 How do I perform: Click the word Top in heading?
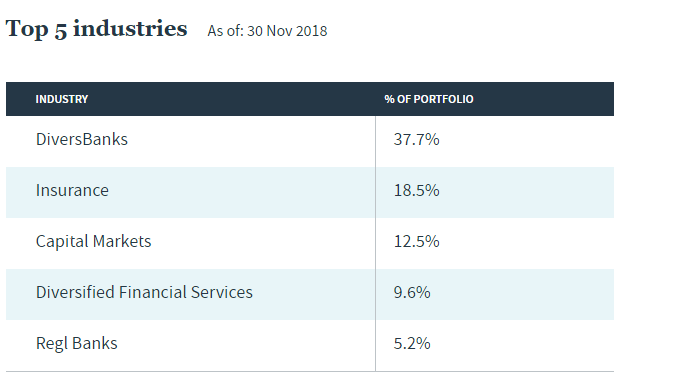point(26,30)
